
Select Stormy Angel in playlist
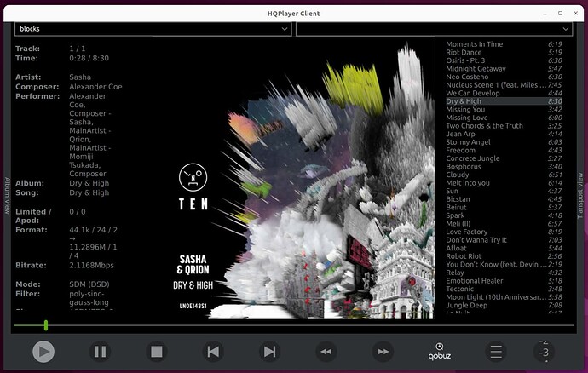tap(504, 142)
